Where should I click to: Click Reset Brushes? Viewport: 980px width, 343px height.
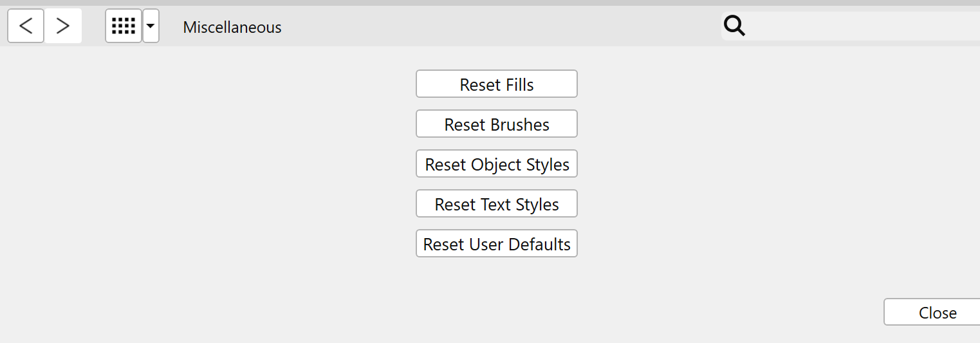click(497, 124)
